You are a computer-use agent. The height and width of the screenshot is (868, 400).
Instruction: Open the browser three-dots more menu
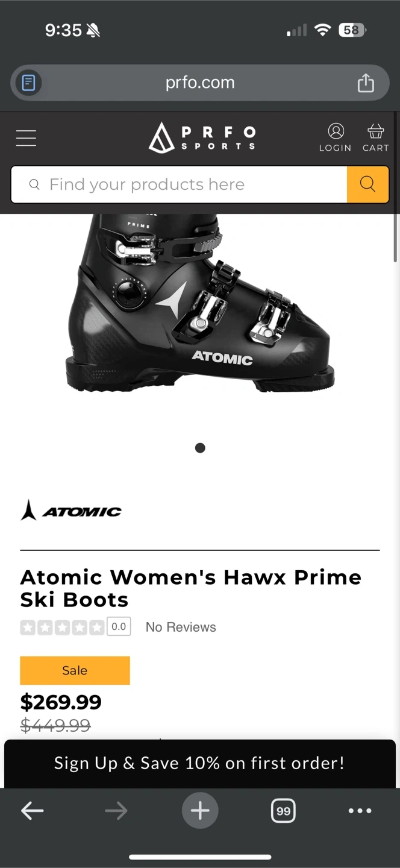[x=360, y=811]
